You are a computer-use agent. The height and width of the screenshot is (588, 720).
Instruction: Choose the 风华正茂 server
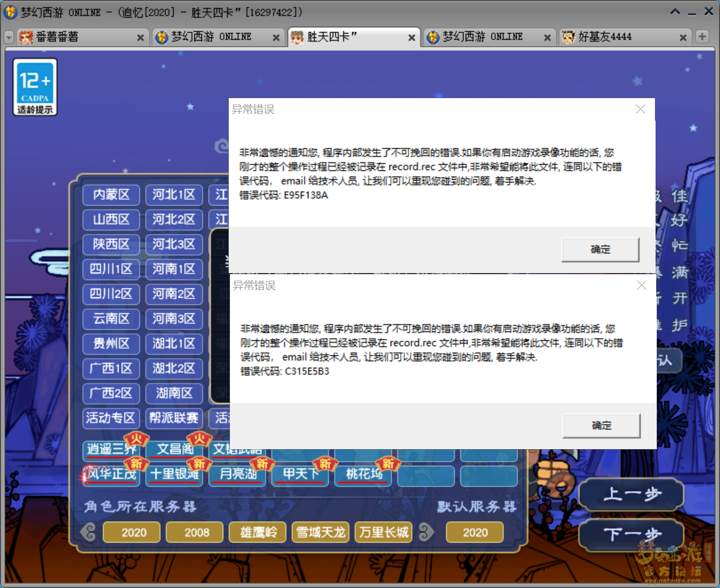[x=111, y=475]
